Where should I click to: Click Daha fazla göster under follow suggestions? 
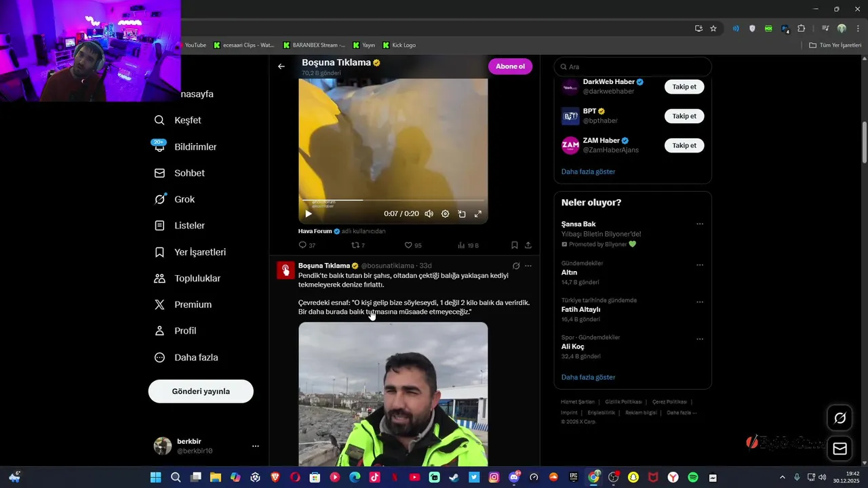click(588, 171)
